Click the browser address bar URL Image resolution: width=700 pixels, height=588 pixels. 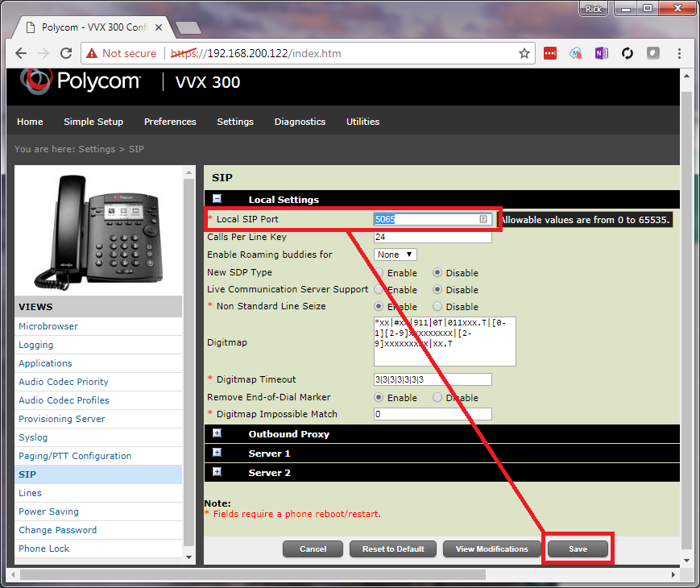tap(256, 54)
